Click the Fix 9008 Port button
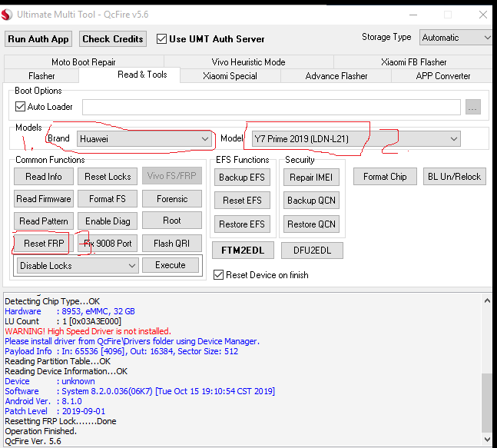Viewport: 497px width, 448px height. click(x=108, y=243)
